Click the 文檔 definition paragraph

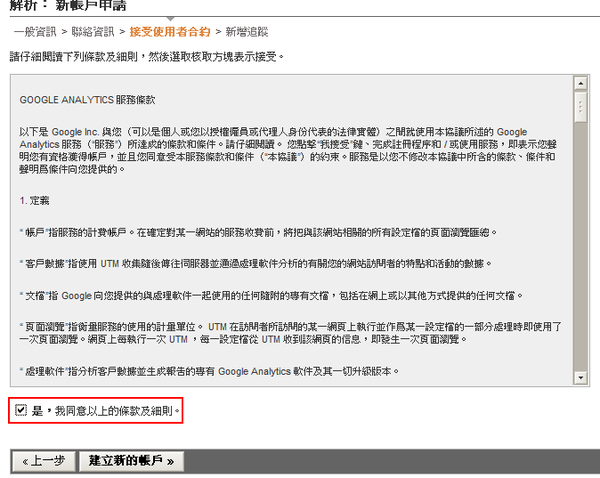271,295
